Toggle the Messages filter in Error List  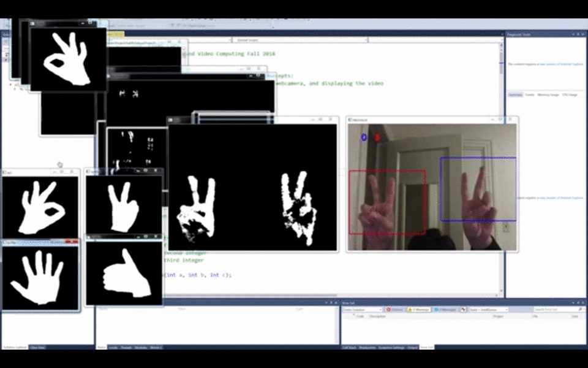tap(445, 309)
